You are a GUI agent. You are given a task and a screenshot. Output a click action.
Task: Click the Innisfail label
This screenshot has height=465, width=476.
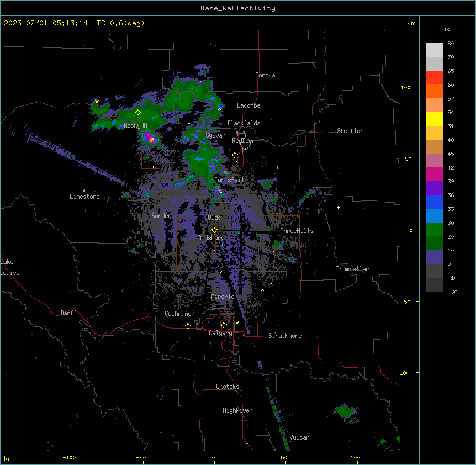coord(230,180)
